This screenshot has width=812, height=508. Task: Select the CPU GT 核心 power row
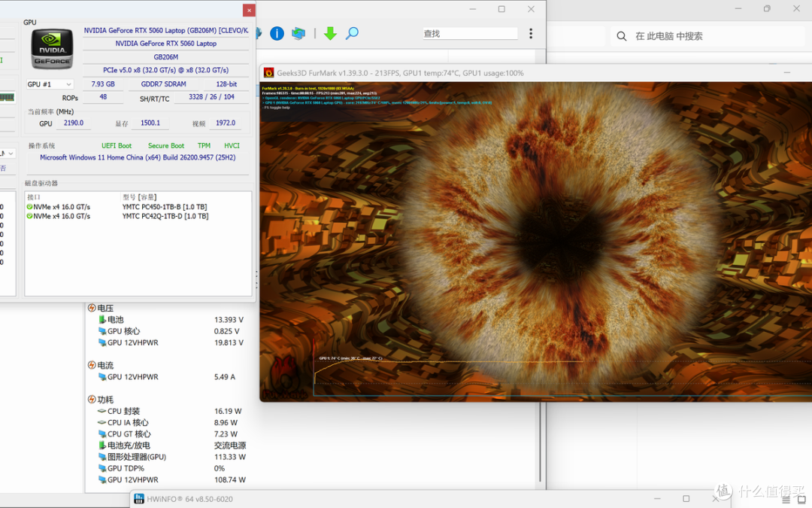(x=169, y=434)
